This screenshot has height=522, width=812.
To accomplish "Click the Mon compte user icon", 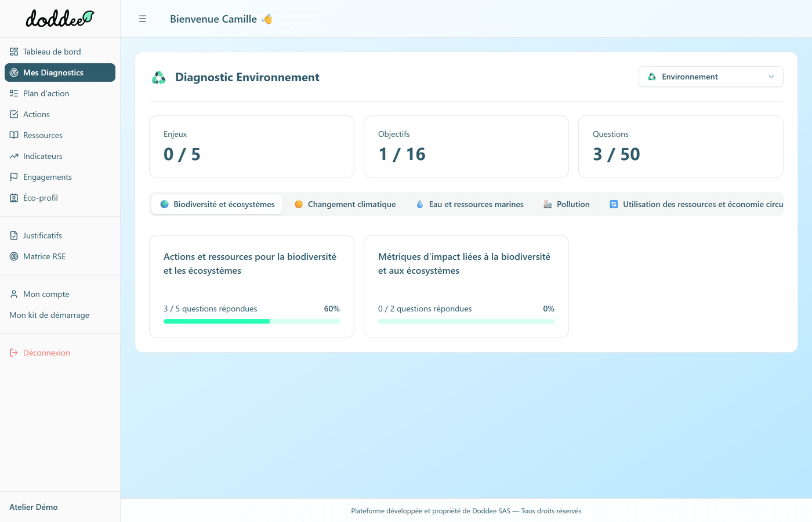I will coord(14,294).
